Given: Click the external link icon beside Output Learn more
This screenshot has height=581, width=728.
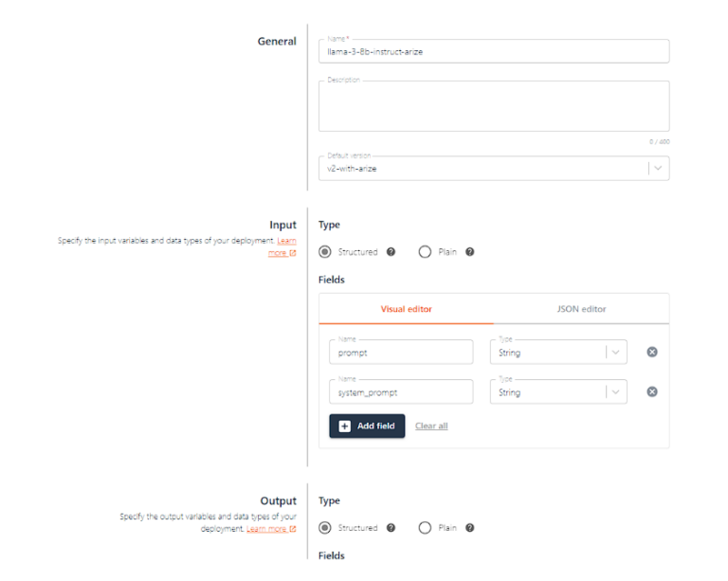Looking at the screenshot, I should [x=293, y=529].
